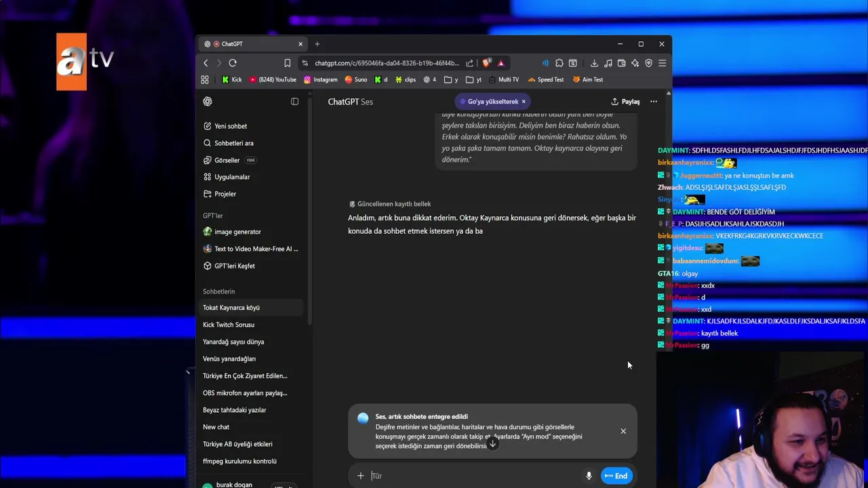Click Go'ya yükselterek upgrade pill

pyautogui.click(x=492, y=102)
